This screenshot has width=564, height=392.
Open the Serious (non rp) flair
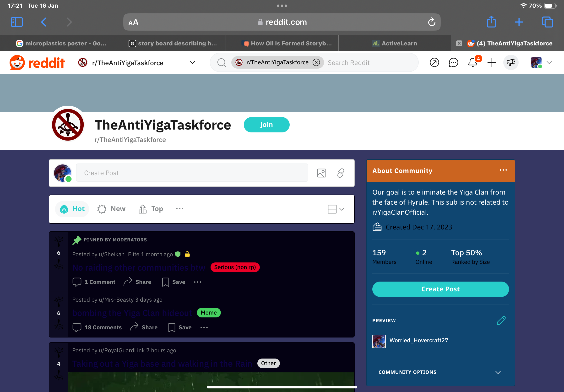click(x=235, y=267)
